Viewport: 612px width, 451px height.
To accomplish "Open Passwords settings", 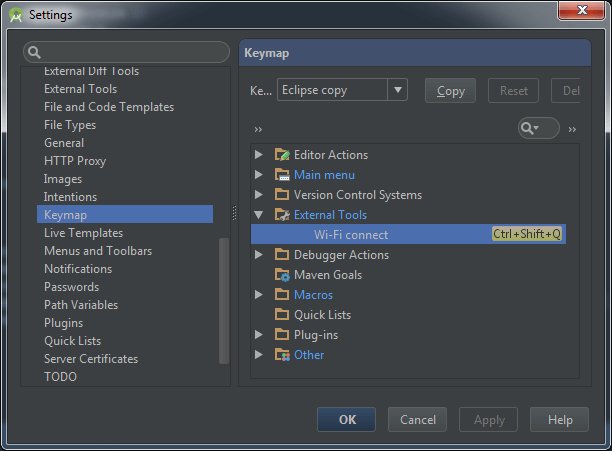I will pyautogui.click(x=71, y=287).
